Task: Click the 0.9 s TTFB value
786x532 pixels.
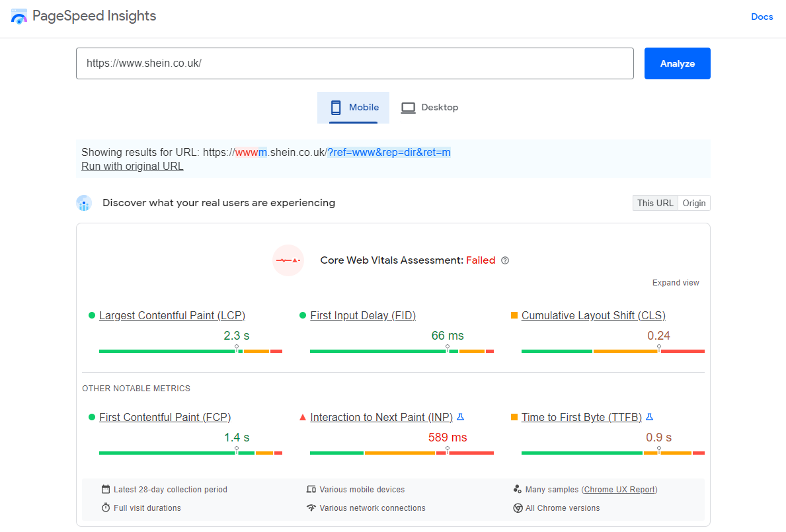Action: (658, 437)
